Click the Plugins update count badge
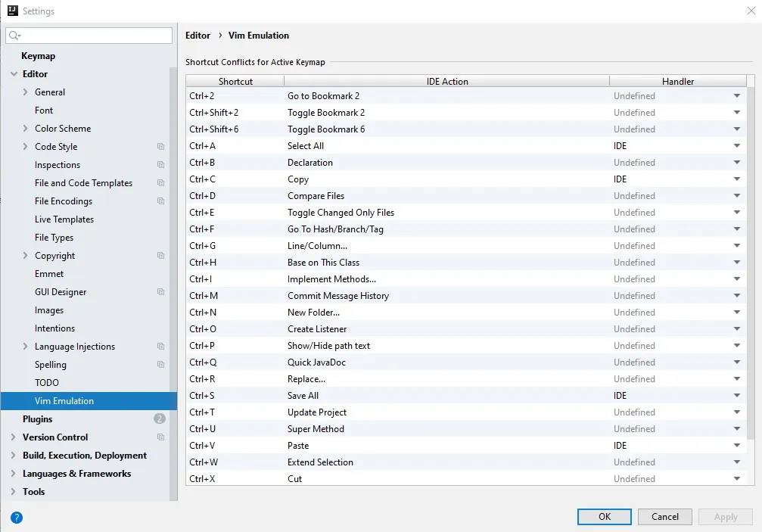Screen dimensions: 762x532 click(x=160, y=418)
